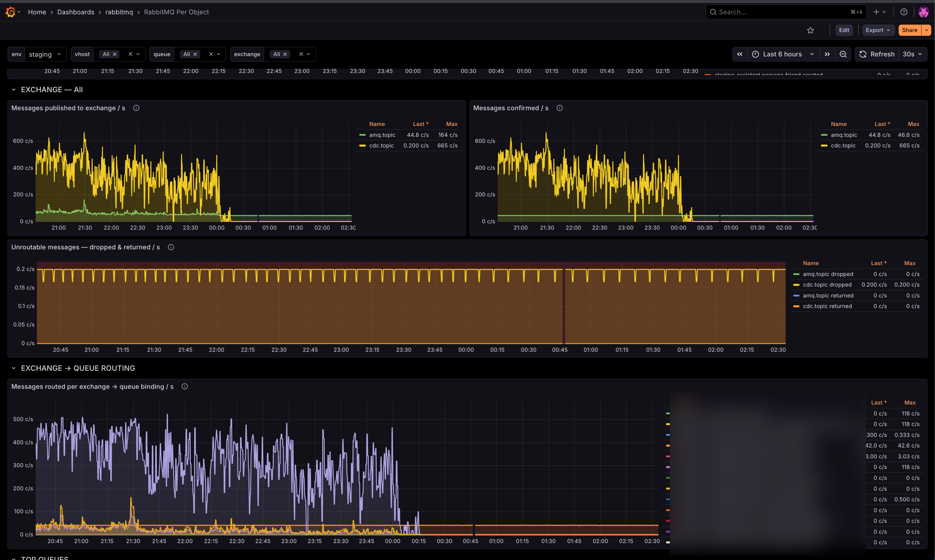Screen dimensions: 935x560
Task: Expand the vhost variable dropdown
Action: (138, 54)
